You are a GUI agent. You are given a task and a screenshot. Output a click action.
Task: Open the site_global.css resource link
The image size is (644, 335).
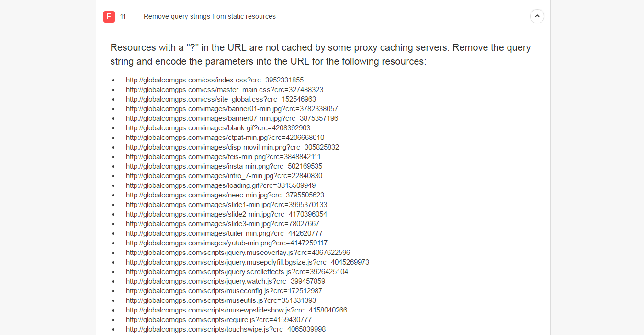(x=221, y=99)
